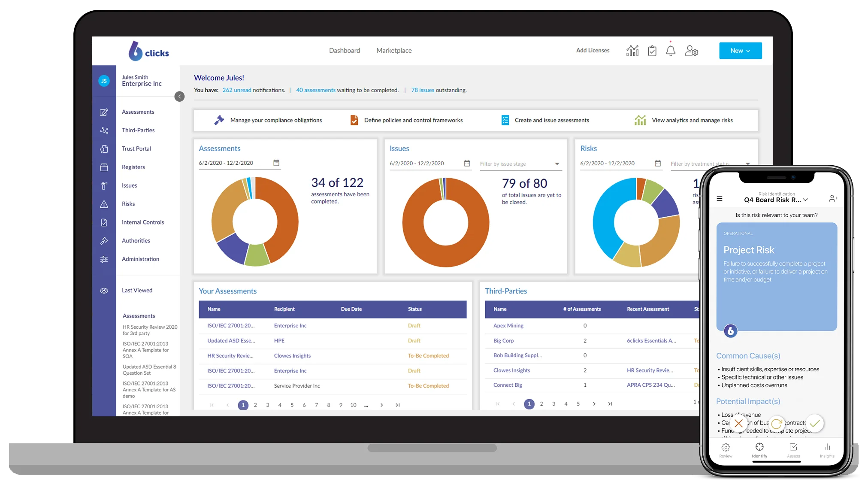
Task: Tap the orange refresh button on phone
Action: coord(777,424)
